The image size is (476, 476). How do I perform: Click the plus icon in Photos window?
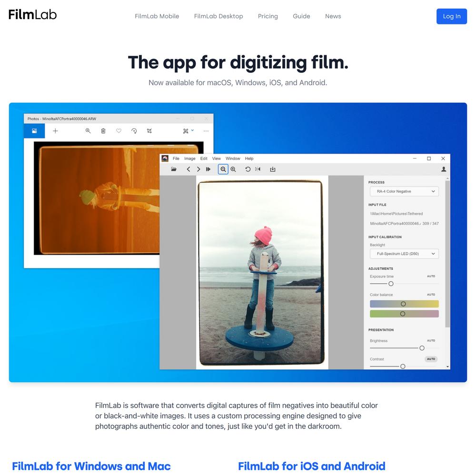point(55,131)
